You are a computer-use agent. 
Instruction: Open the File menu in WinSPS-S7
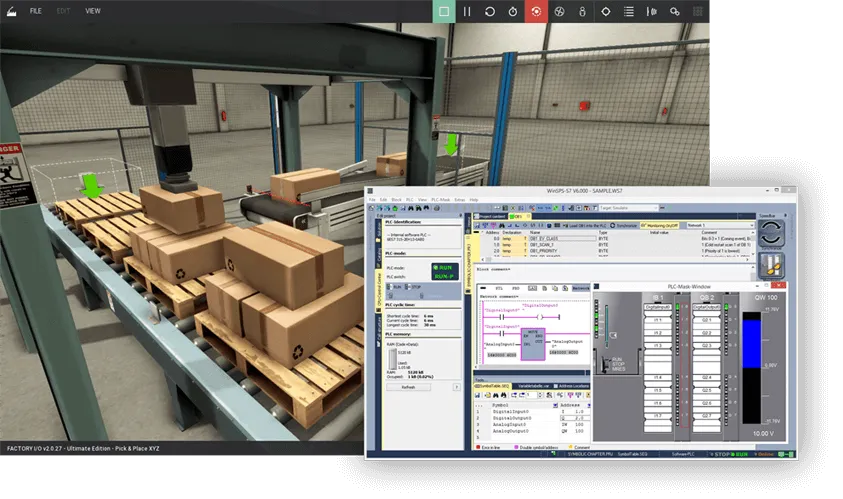(x=372, y=199)
